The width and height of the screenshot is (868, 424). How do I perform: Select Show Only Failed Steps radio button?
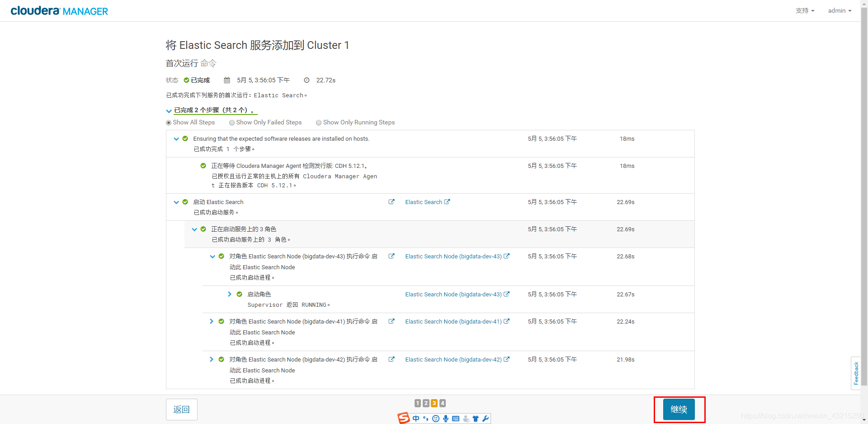(232, 123)
